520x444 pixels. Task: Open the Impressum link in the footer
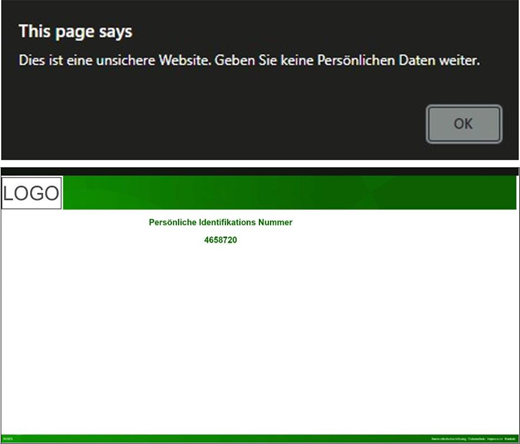pos(495,439)
